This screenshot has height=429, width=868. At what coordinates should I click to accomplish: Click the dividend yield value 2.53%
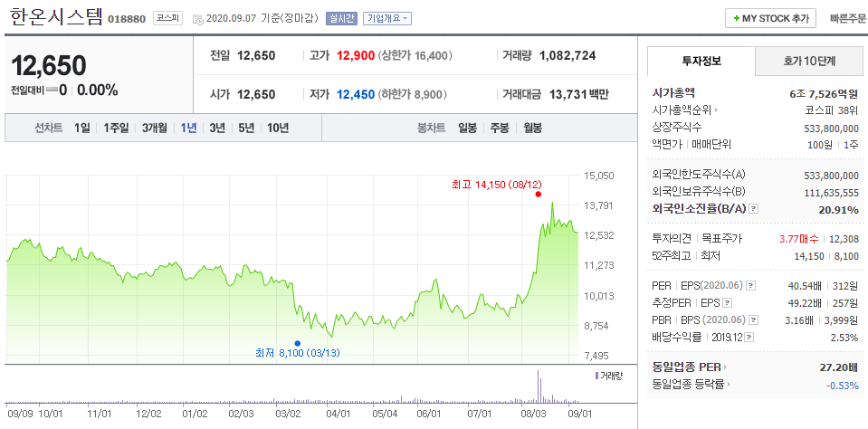click(844, 337)
